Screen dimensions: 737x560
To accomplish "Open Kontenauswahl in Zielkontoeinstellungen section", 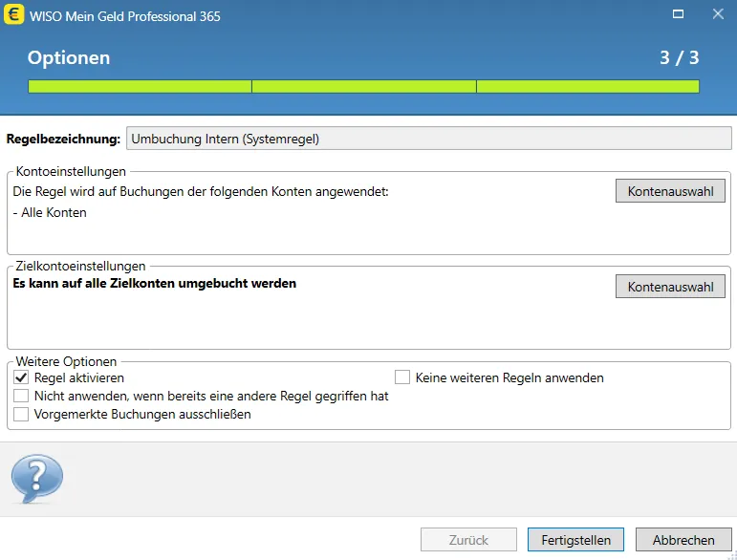I will click(x=670, y=287).
